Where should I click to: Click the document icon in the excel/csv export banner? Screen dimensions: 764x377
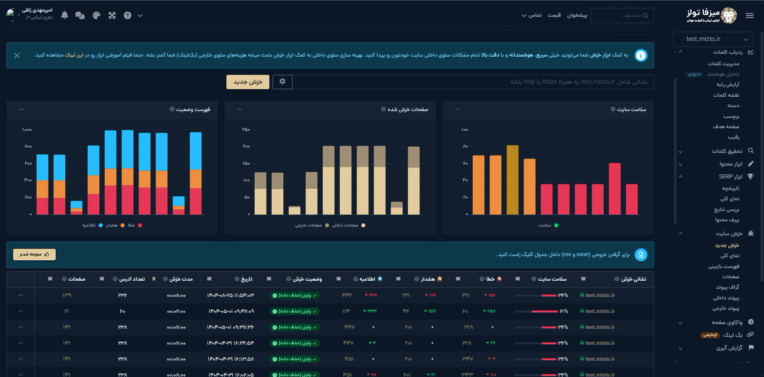[641, 254]
